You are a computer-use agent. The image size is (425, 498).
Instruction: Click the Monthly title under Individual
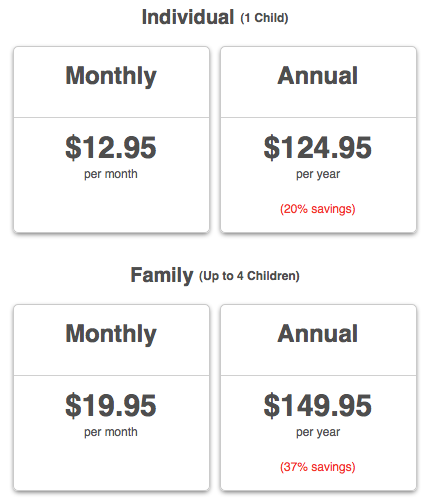click(x=111, y=76)
